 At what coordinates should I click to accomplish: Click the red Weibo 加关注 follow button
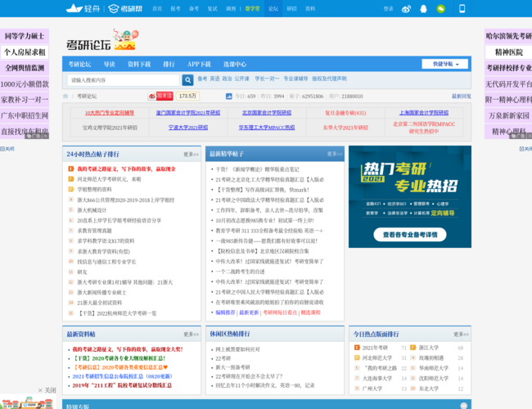point(160,96)
